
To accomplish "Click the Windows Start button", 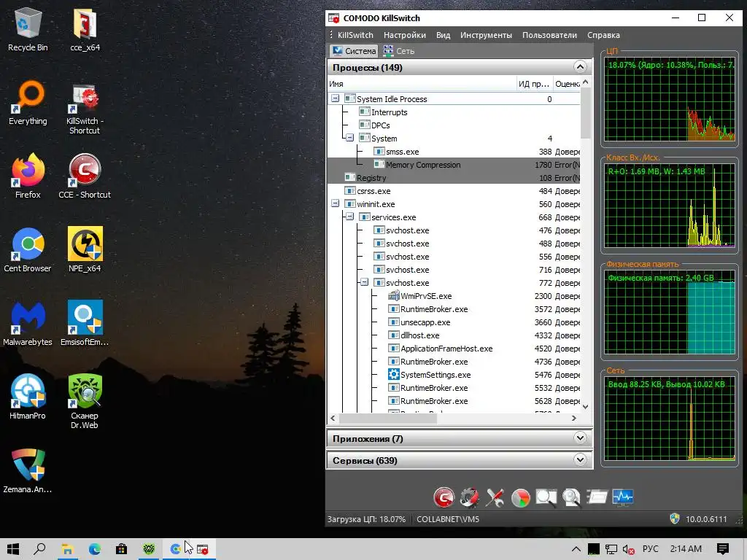I will [x=13, y=549].
